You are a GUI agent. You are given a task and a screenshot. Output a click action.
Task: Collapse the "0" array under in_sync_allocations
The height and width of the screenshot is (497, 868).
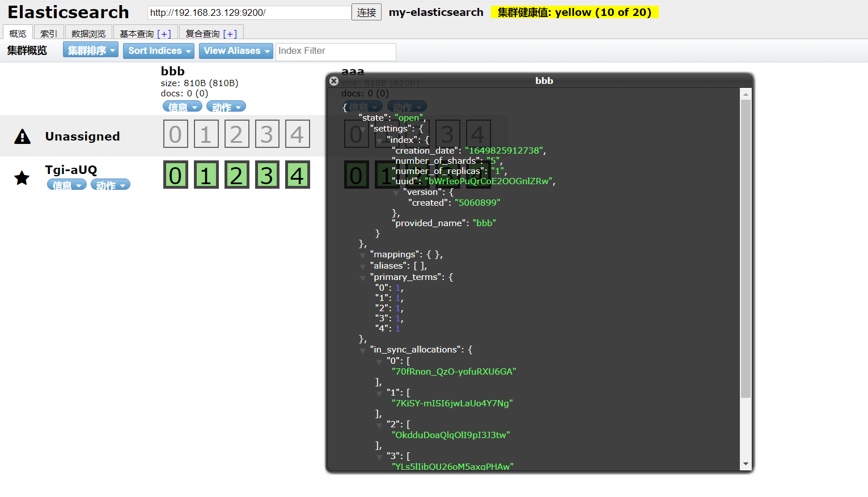coord(379,362)
